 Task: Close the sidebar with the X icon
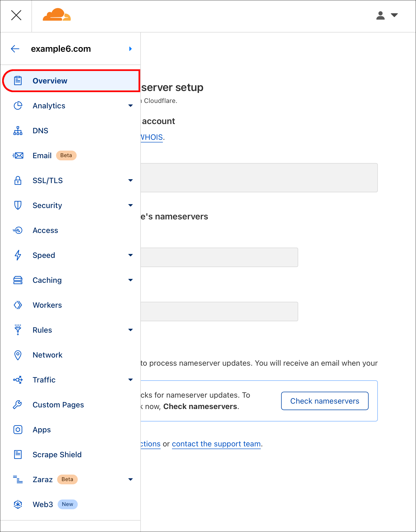[16, 15]
